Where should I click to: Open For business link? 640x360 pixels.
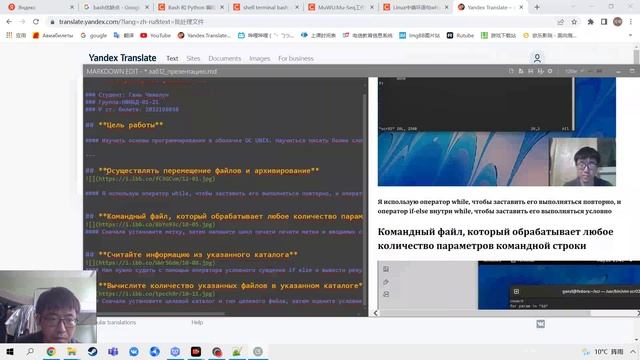coord(296,58)
